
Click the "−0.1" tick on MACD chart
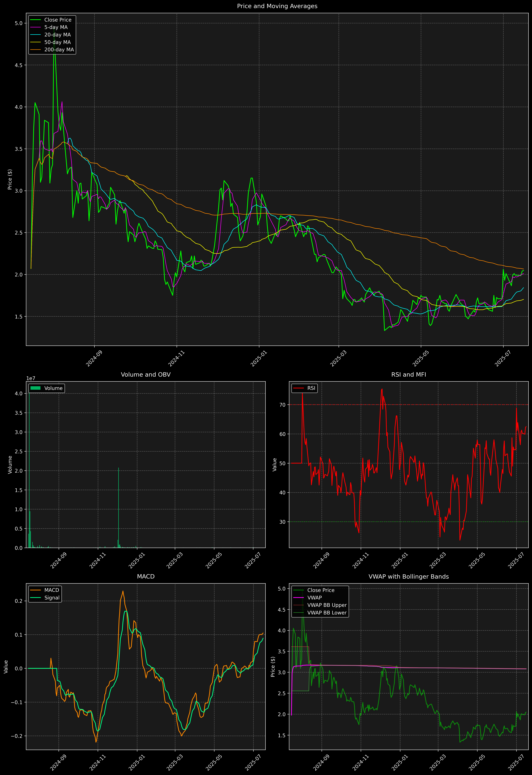17,702
